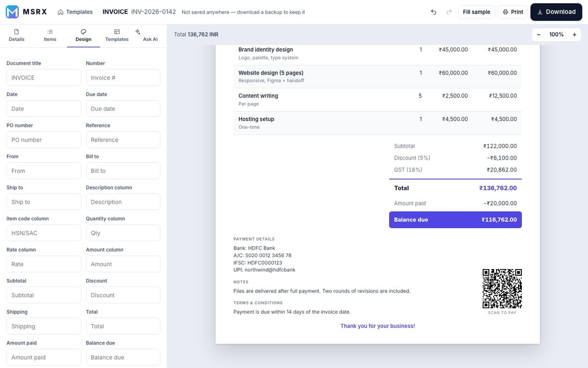Click the Discount label field

coord(123,295)
